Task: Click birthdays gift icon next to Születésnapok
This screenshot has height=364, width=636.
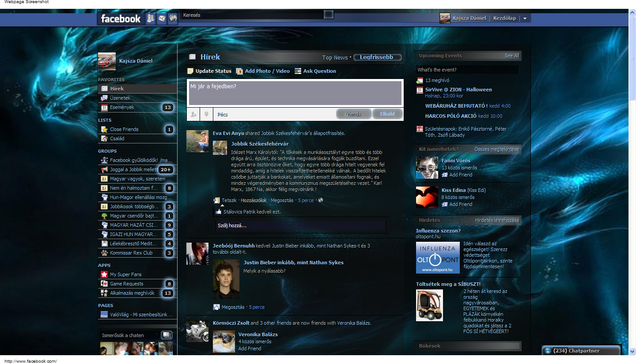Action: pyautogui.click(x=420, y=129)
